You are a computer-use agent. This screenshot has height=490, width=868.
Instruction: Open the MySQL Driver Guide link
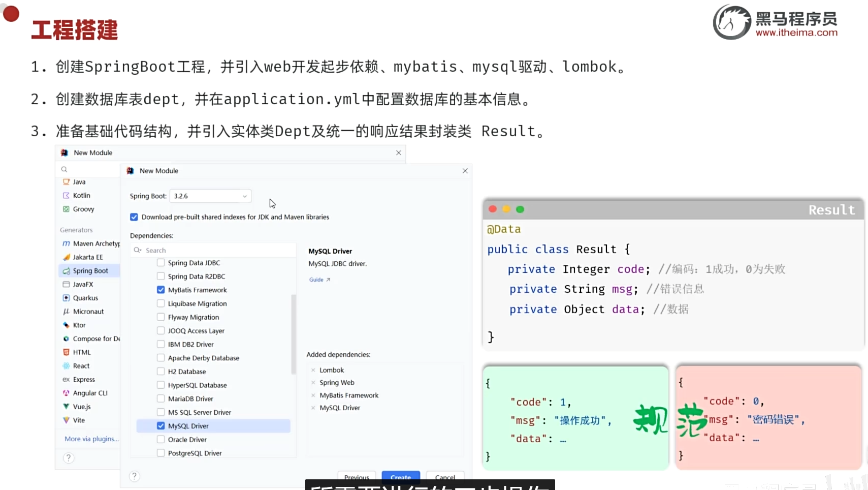pyautogui.click(x=319, y=280)
